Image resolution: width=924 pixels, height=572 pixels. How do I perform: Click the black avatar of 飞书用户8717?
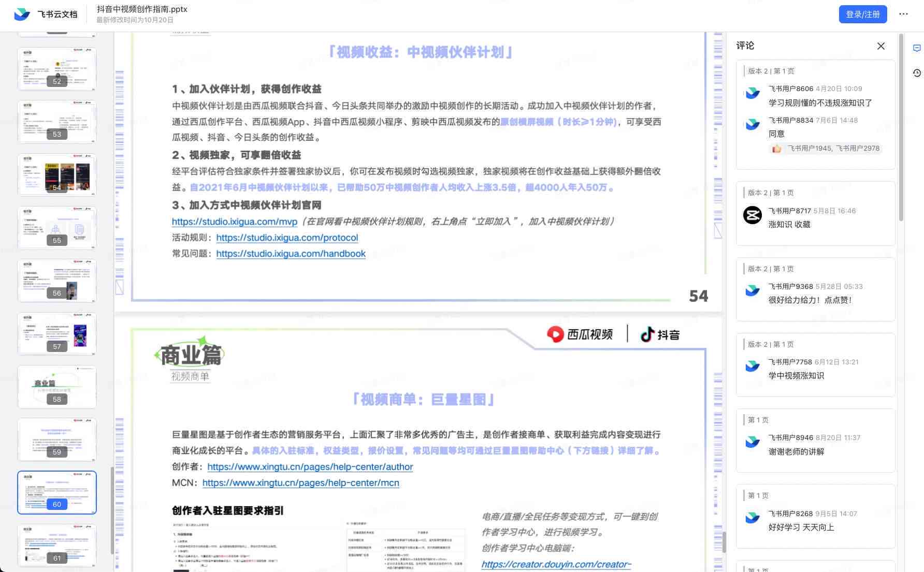753,215
